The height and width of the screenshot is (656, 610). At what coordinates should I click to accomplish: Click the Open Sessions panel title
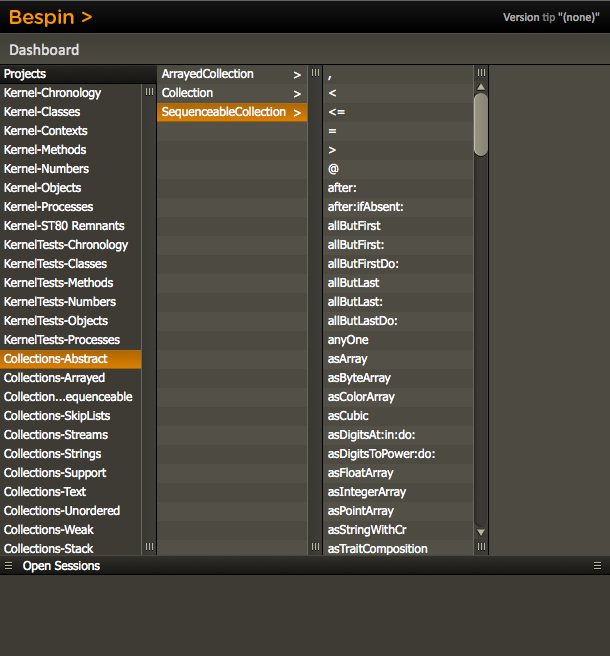click(61, 566)
